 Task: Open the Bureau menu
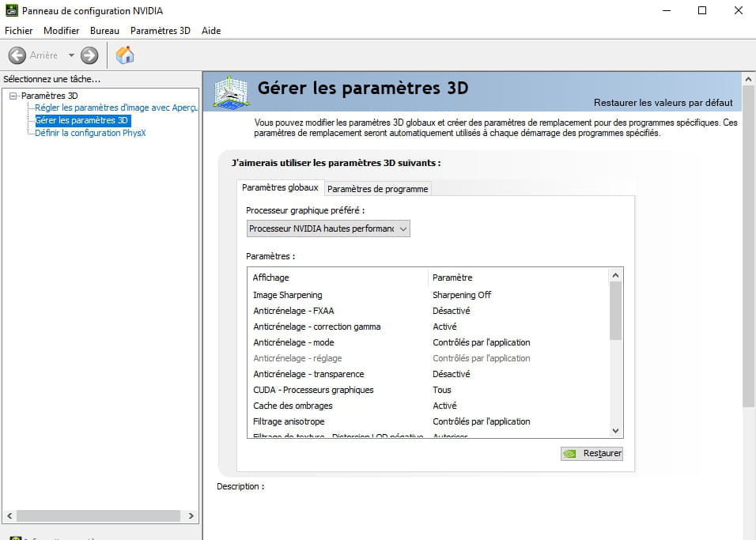tap(104, 30)
